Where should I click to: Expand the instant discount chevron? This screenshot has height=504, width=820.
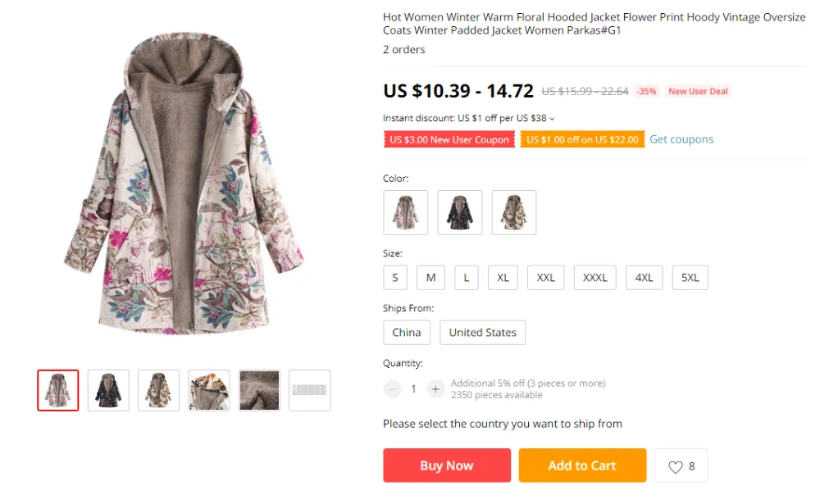[552, 119]
